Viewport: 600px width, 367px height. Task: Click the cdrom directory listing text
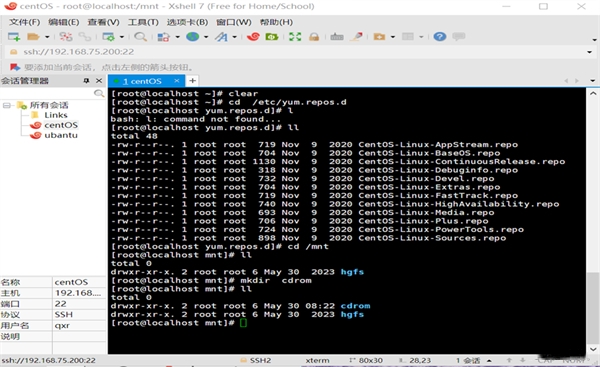pyautogui.click(x=355, y=306)
